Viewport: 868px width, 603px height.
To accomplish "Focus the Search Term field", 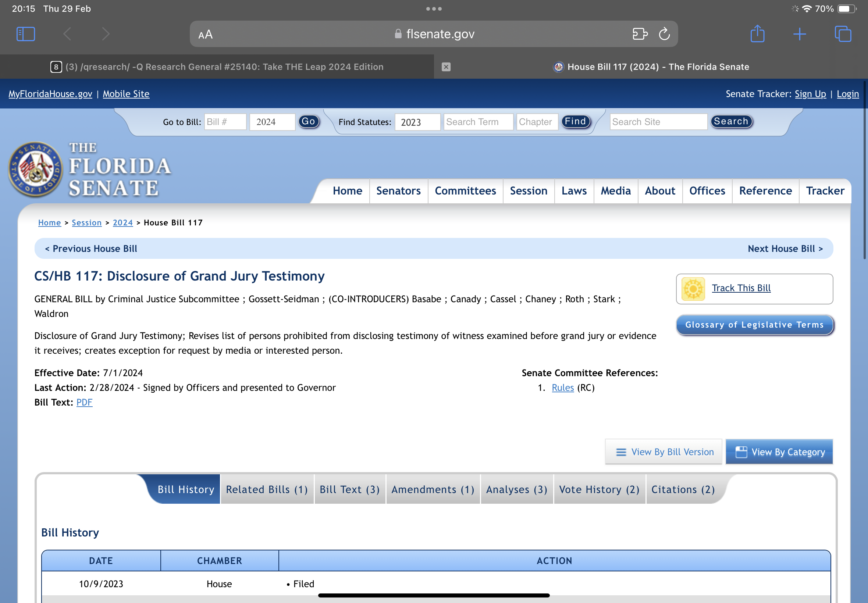I will pyautogui.click(x=479, y=122).
